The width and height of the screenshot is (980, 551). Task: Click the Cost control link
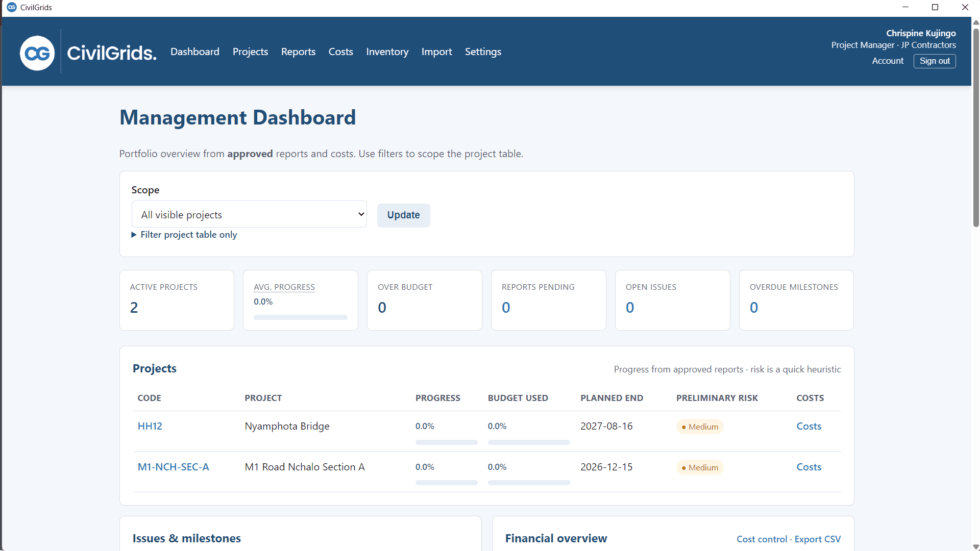[x=762, y=539]
